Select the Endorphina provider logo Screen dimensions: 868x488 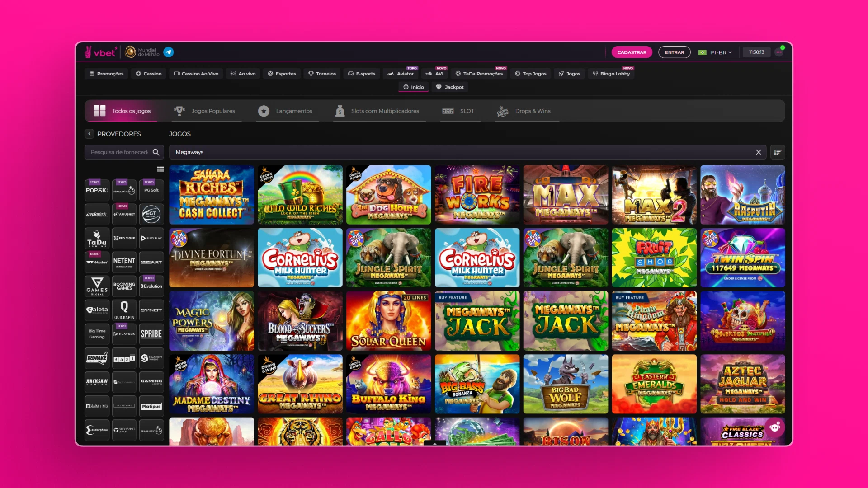point(97,430)
